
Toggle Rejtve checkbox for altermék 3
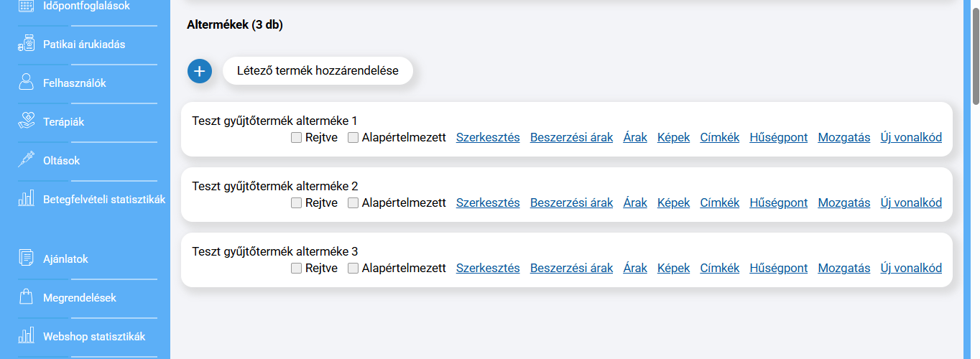point(296,269)
